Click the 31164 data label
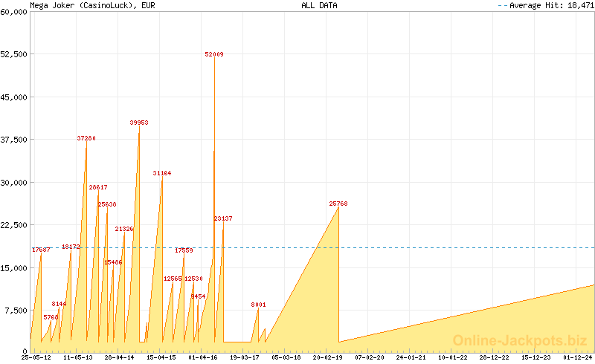Screen dimensions: 595x364 pos(162,173)
